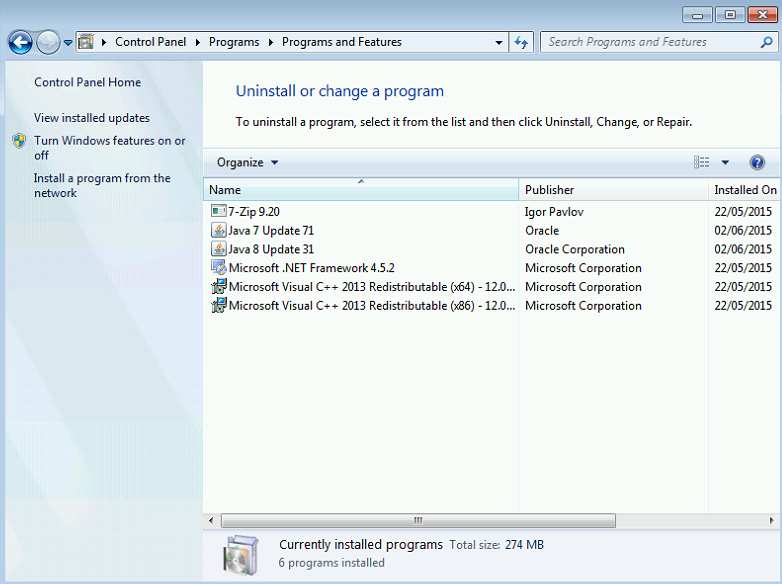Click the Control Panel icon in address bar

tap(86, 42)
